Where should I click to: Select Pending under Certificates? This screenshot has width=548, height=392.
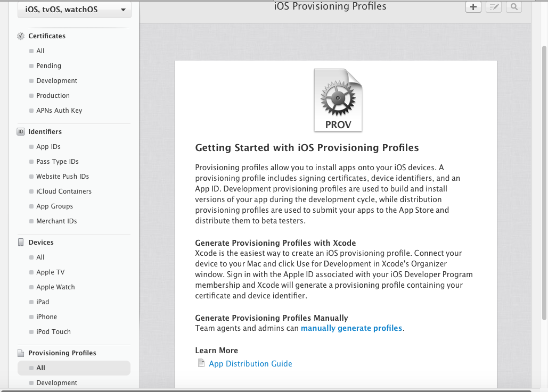(48, 65)
